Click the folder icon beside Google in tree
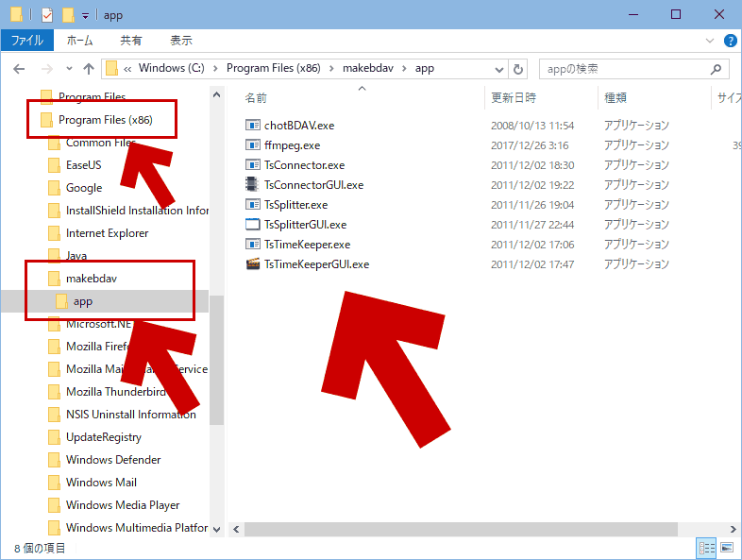This screenshot has height=560, width=742. (55, 188)
